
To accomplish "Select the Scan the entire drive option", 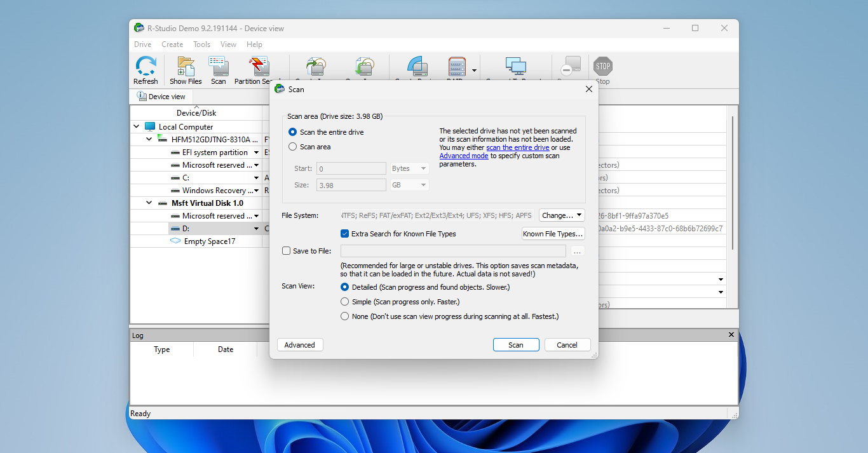I will (x=292, y=132).
